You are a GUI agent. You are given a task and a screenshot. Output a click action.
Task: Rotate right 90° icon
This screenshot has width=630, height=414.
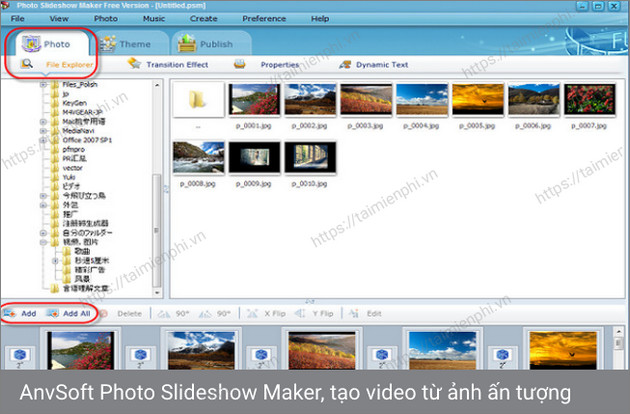(205, 314)
